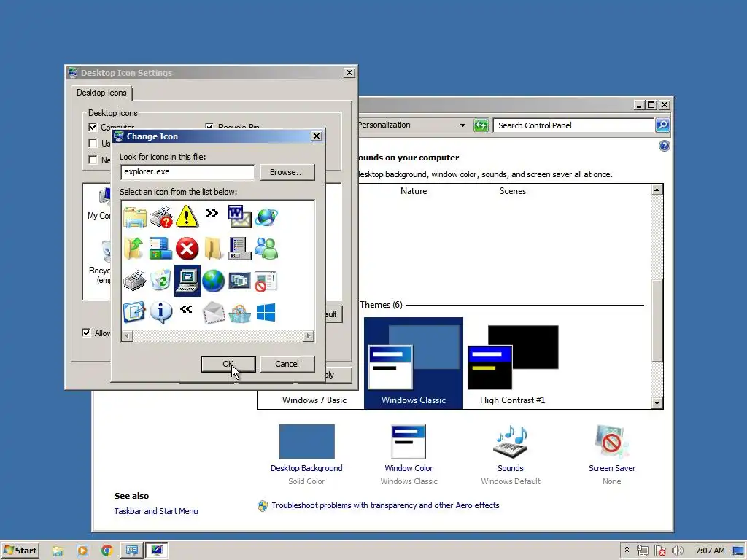Choose the recycle bin with green arrows icon
Screen dimensions: 747x560
pyautogui.click(x=161, y=281)
